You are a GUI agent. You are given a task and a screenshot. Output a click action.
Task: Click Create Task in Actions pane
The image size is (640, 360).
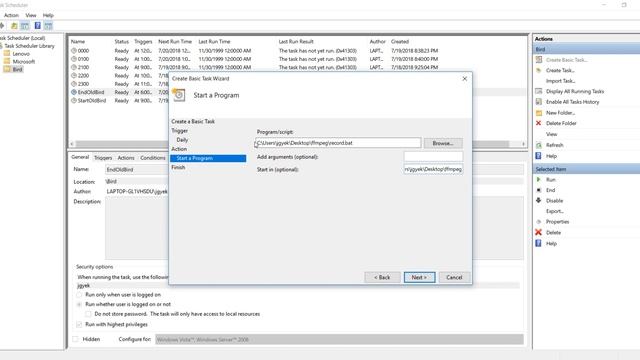pos(560,70)
